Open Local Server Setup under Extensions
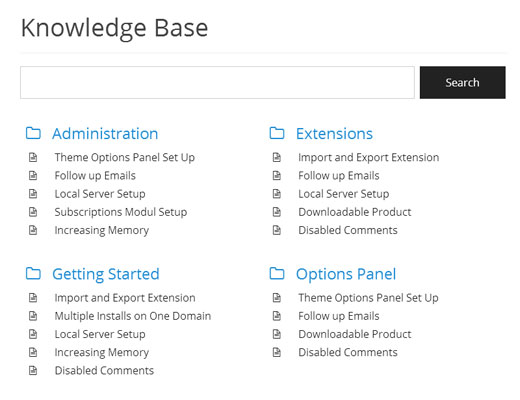 tap(344, 194)
